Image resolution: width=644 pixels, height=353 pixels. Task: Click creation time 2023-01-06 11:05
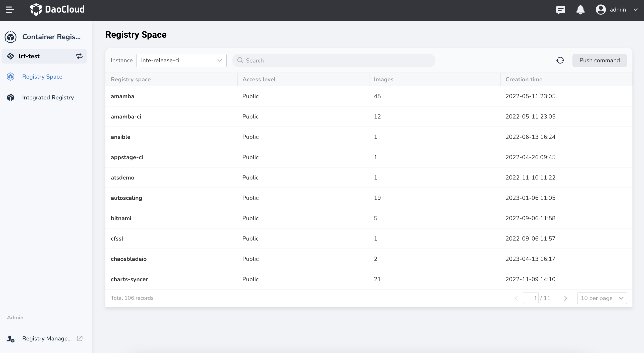click(x=530, y=198)
